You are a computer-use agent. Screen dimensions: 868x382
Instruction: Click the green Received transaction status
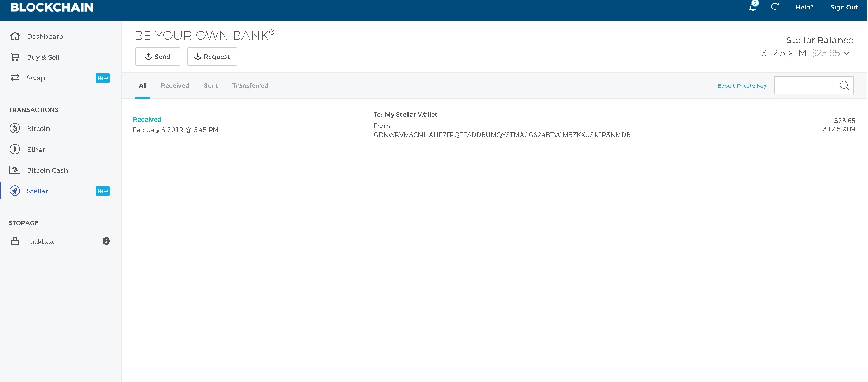(147, 119)
